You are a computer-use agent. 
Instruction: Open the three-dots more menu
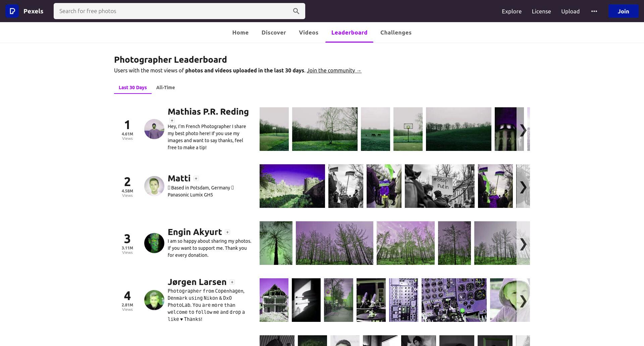pos(594,11)
